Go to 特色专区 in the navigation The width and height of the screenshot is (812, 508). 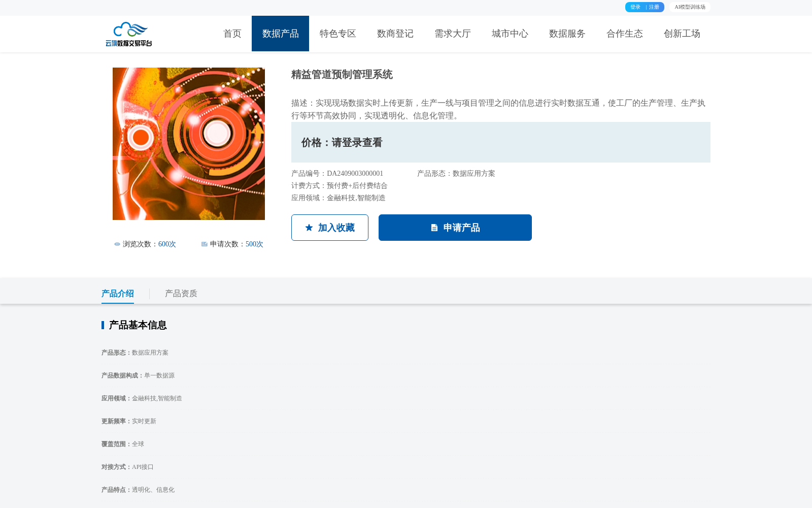337,34
